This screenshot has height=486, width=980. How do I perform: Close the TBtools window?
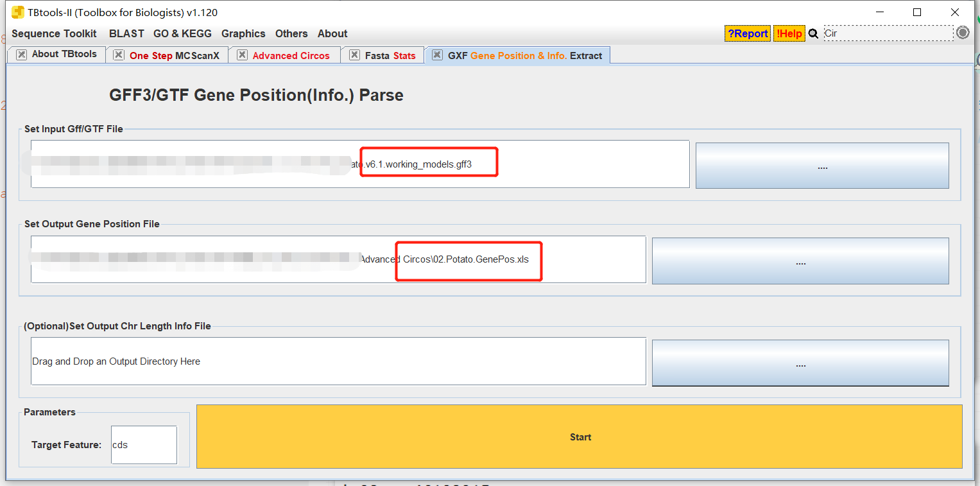(x=954, y=12)
